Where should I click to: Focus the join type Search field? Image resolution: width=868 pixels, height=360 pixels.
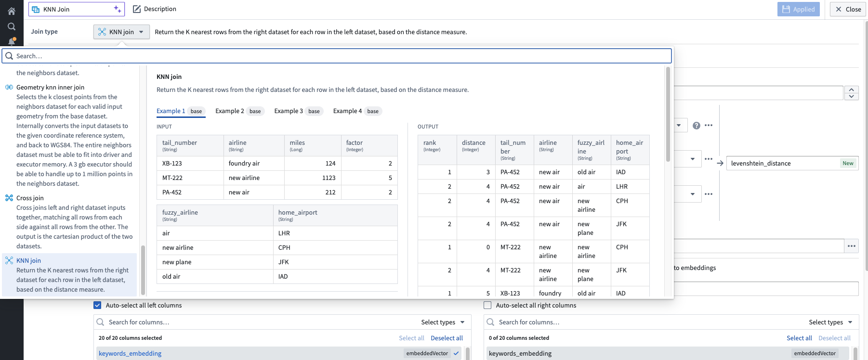337,56
